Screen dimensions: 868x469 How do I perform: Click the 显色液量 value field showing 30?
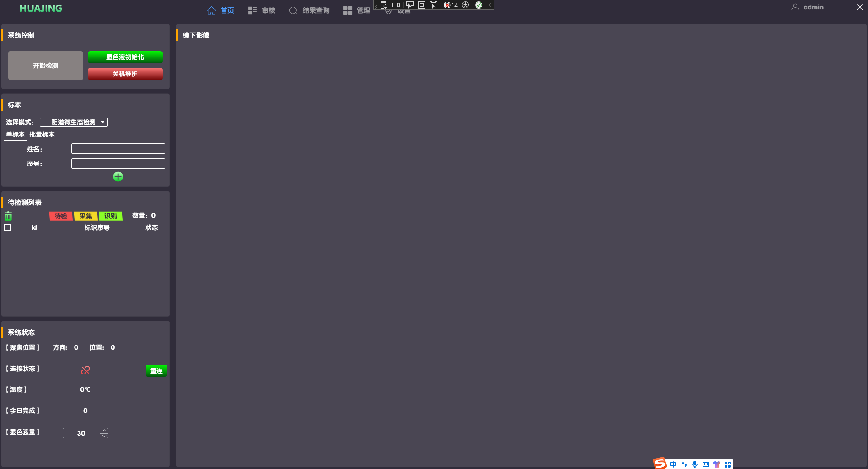(81, 433)
